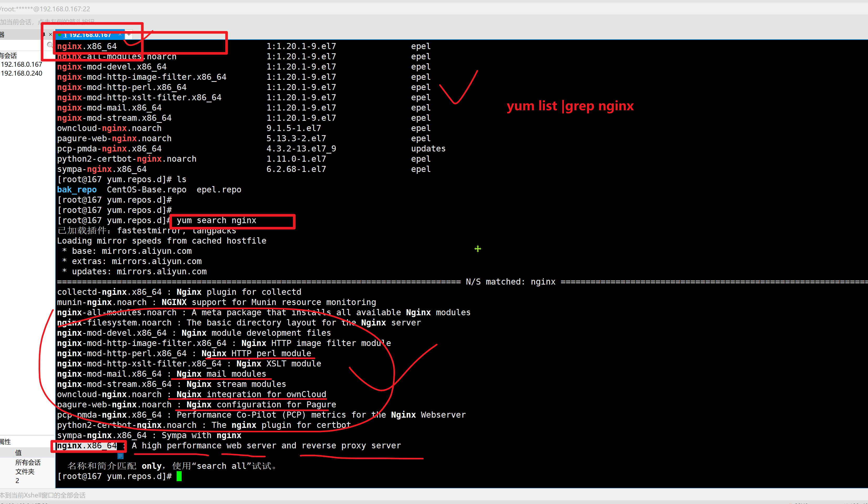
Task: Click epel.repo file name in terminal
Action: (x=219, y=190)
